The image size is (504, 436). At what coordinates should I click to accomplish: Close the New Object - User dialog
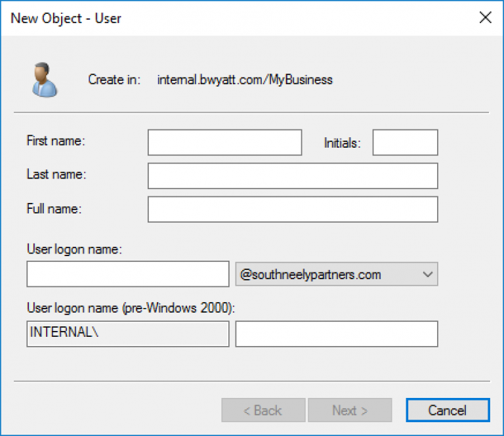coord(485,17)
